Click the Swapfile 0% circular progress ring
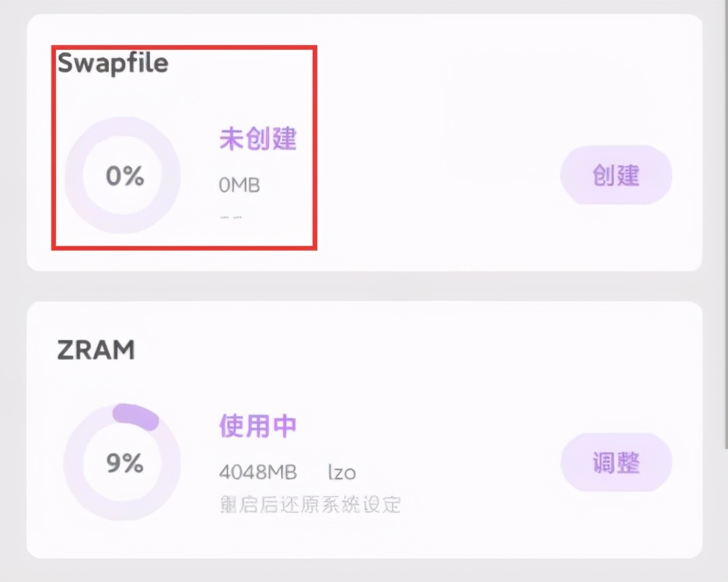 123,175
